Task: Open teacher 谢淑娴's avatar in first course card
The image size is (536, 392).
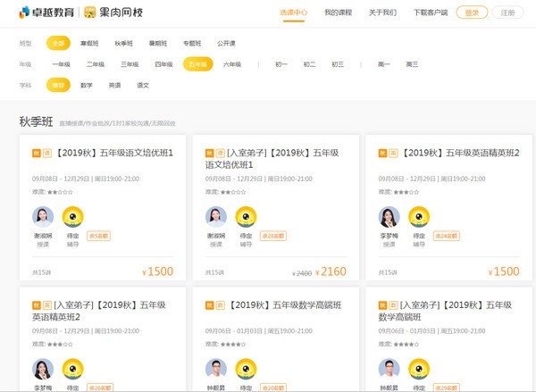Action: coord(43,217)
